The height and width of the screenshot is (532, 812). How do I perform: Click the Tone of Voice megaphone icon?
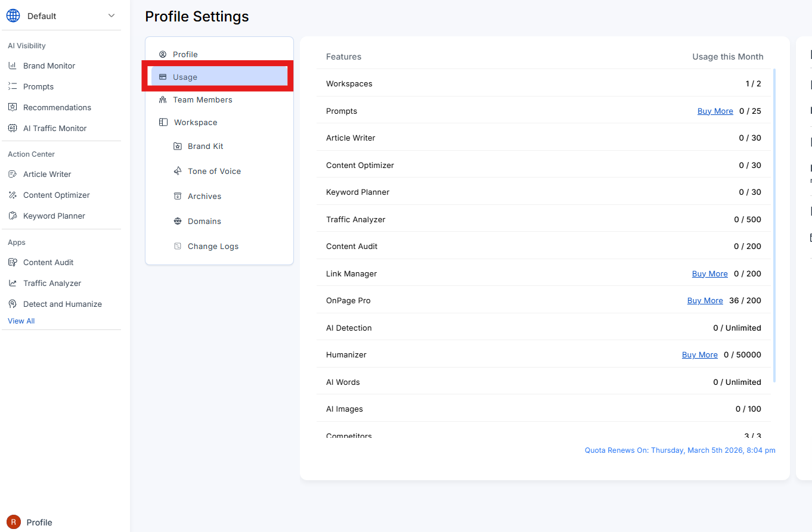tap(178, 172)
